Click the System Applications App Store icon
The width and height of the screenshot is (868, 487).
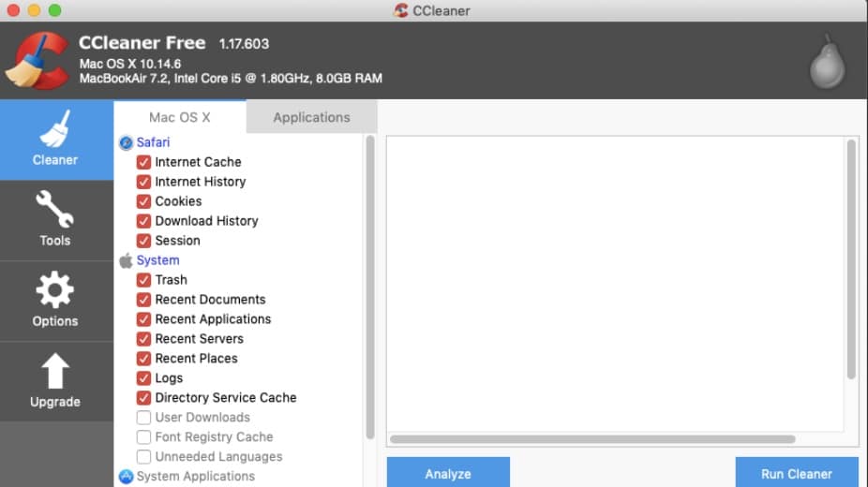pos(127,477)
